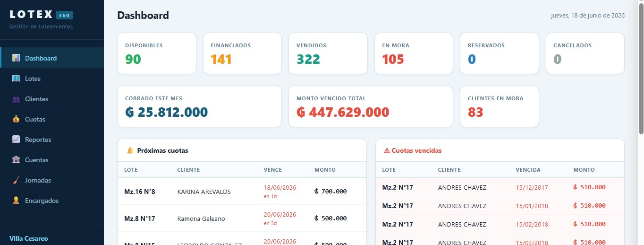Click the Lotes map icon
Screen dimensions: 644x245
tap(16, 79)
